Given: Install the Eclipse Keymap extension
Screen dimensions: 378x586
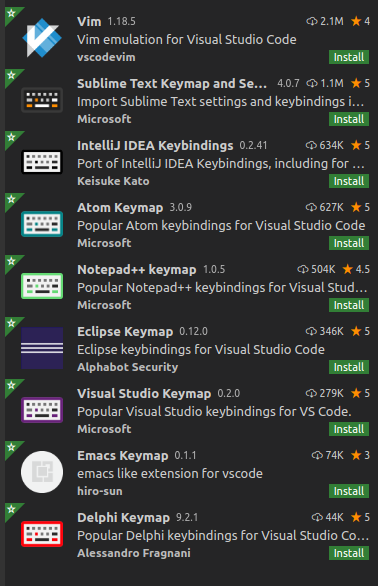Looking at the screenshot, I should (x=349, y=367).
